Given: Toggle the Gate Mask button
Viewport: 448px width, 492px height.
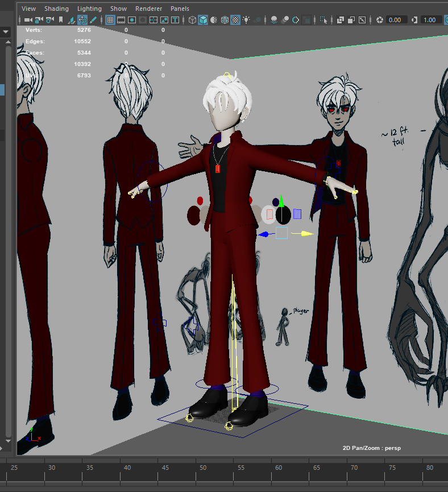Looking at the screenshot, I should pos(143,20).
